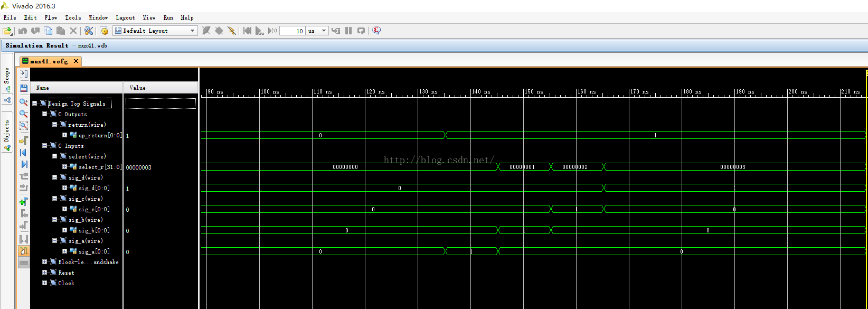The image size is (868, 309).
Task: Open the Flow menu
Action: (51, 17)
